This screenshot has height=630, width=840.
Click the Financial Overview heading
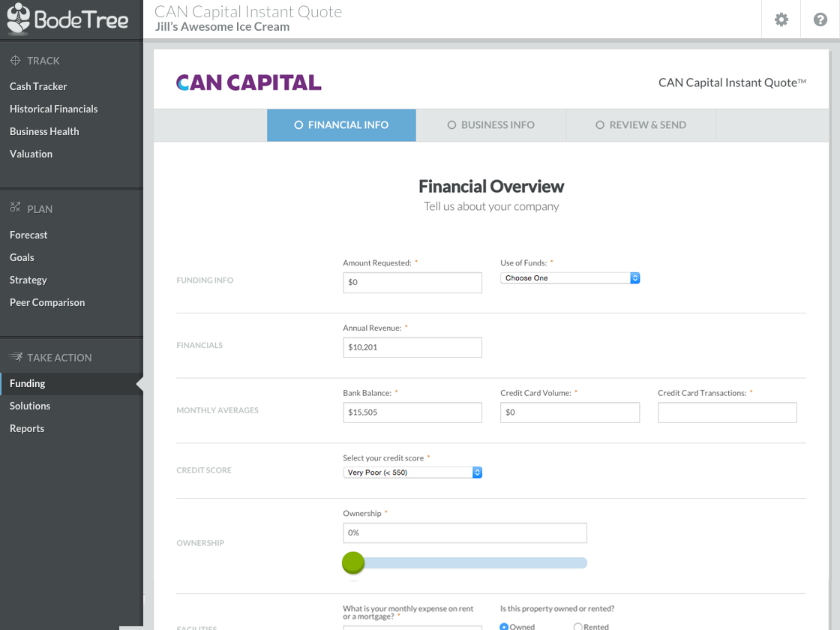(491, 187)
